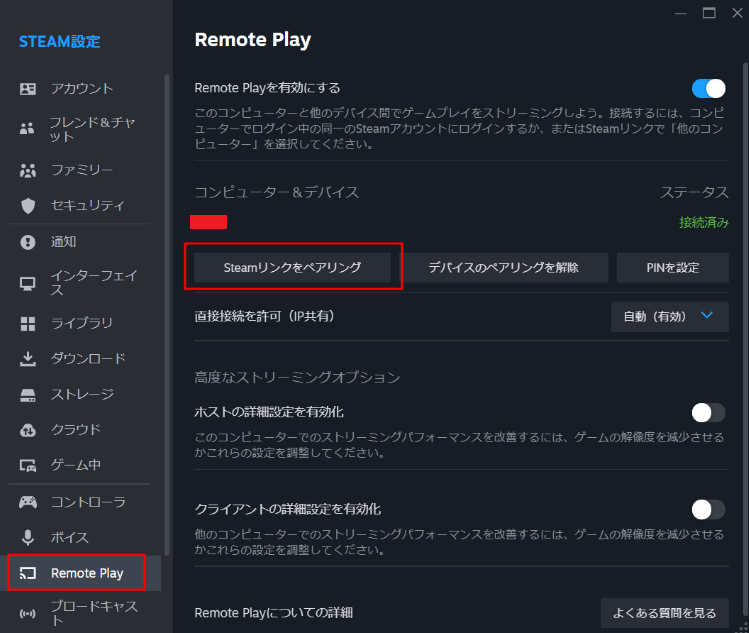Screen dimensions: 749x633
Task: Click the 通知 exclamation icon
Action: coord(28,242)
